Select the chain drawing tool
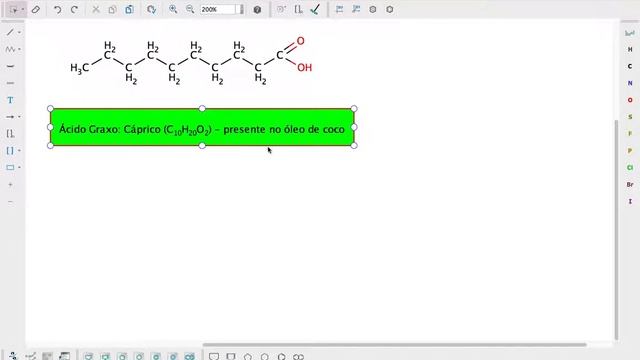 pyautogui.click(x=10, y=49)
